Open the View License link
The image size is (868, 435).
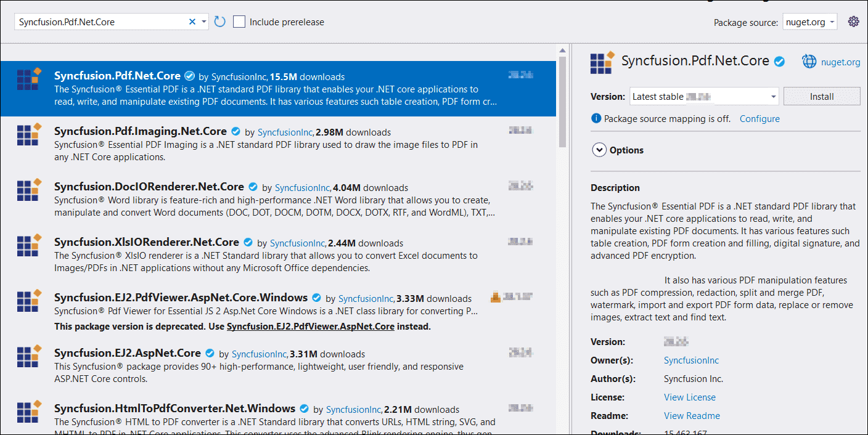click(x=689, y=397)
